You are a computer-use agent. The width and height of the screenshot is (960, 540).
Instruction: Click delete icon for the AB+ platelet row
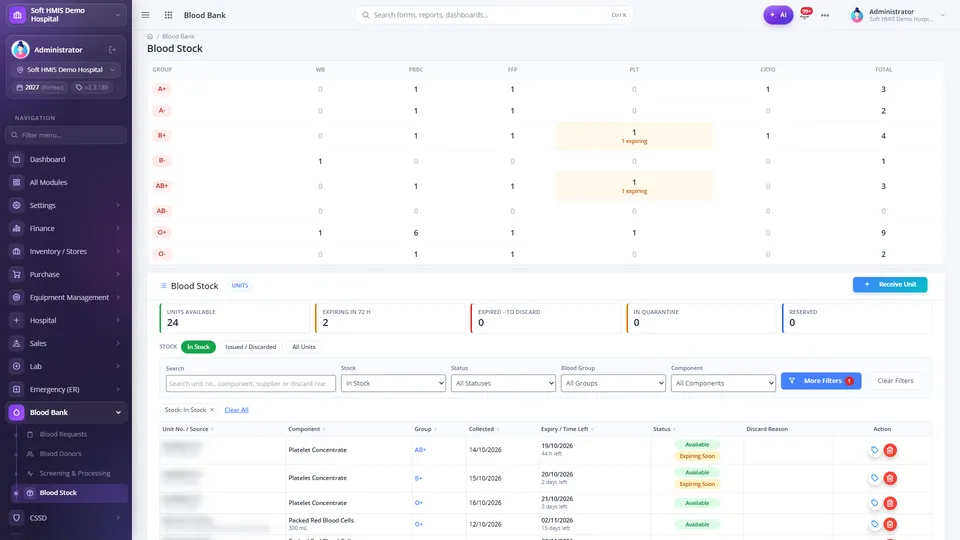tap(890, 450)
